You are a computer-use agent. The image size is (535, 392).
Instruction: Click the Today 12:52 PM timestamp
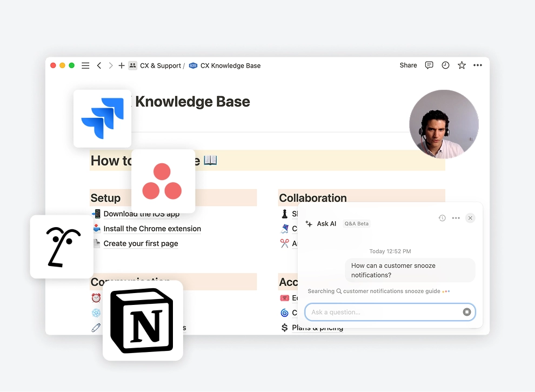(390, 251)
